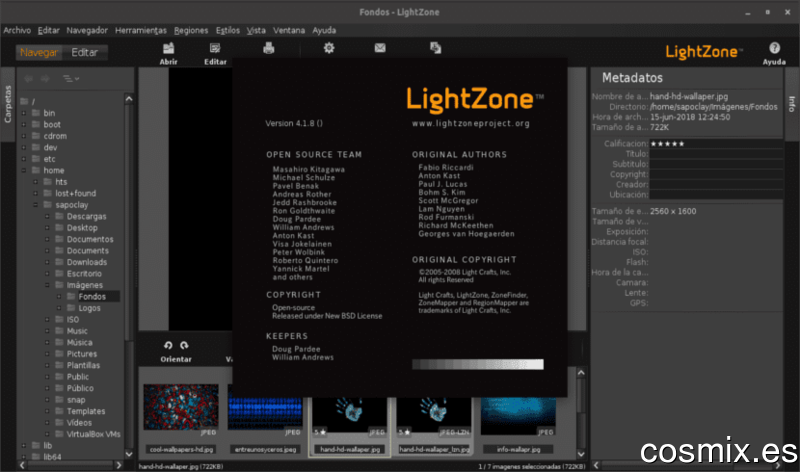Viewport: 800px width, 472px height.
Task: Select the lost+found folder
Action: click(76, 193)
